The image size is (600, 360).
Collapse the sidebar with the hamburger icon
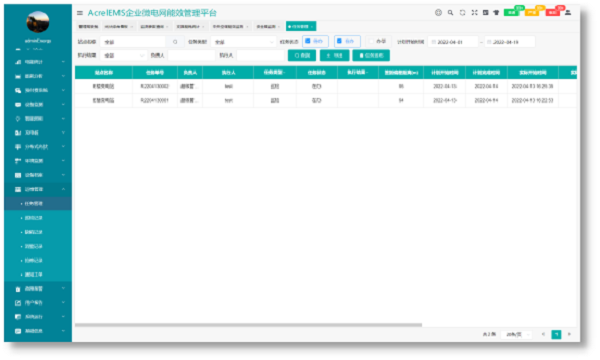(x=80, y=13)
